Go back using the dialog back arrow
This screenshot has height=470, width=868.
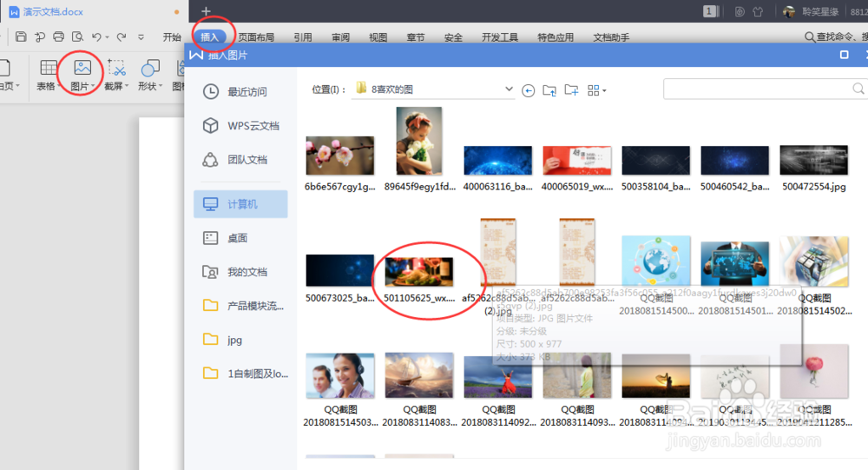click(528, 90)
